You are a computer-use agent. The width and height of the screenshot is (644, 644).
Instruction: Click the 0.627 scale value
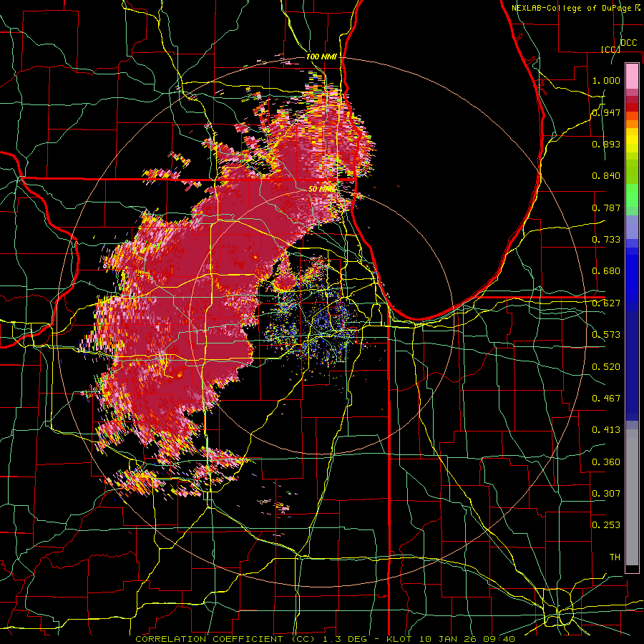tap(606, 303)
